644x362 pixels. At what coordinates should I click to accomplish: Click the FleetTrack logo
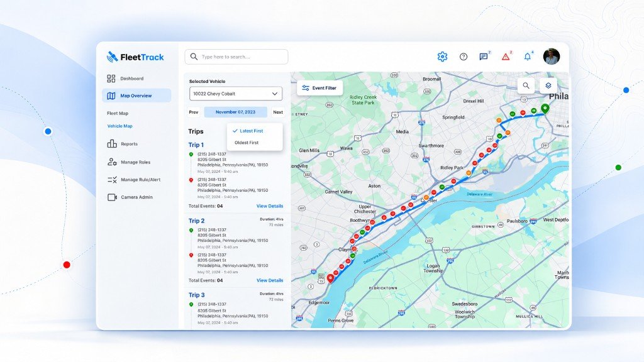point(135,57)
